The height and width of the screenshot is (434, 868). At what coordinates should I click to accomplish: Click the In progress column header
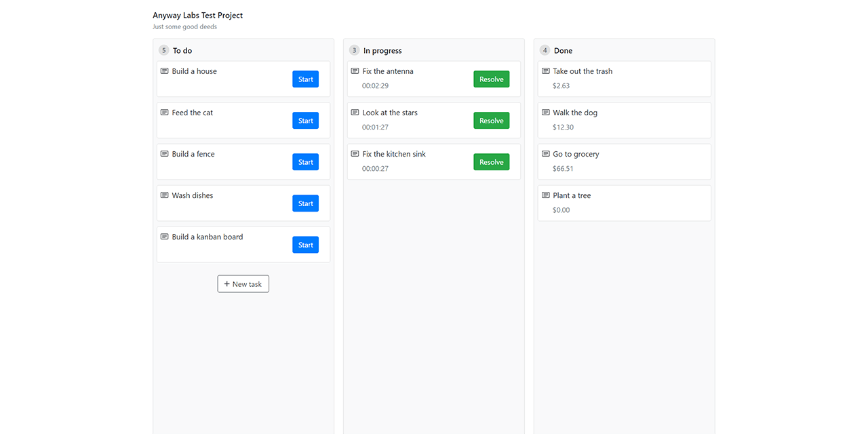382,51
